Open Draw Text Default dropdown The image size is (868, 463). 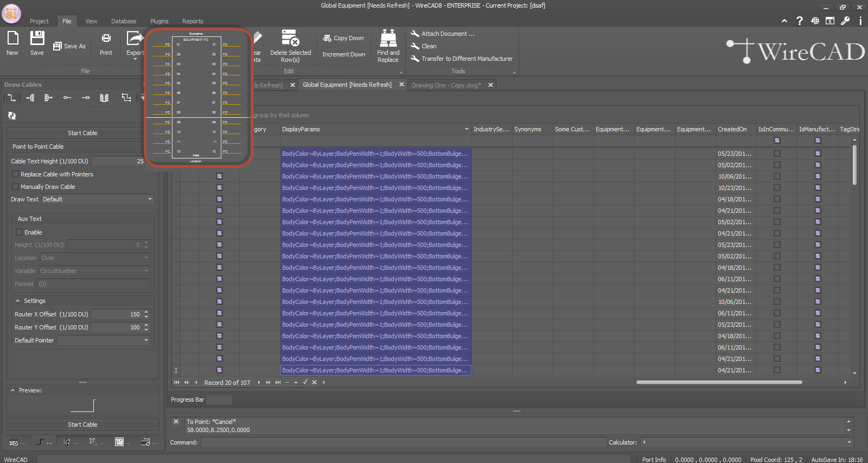[x=150, y=199]
